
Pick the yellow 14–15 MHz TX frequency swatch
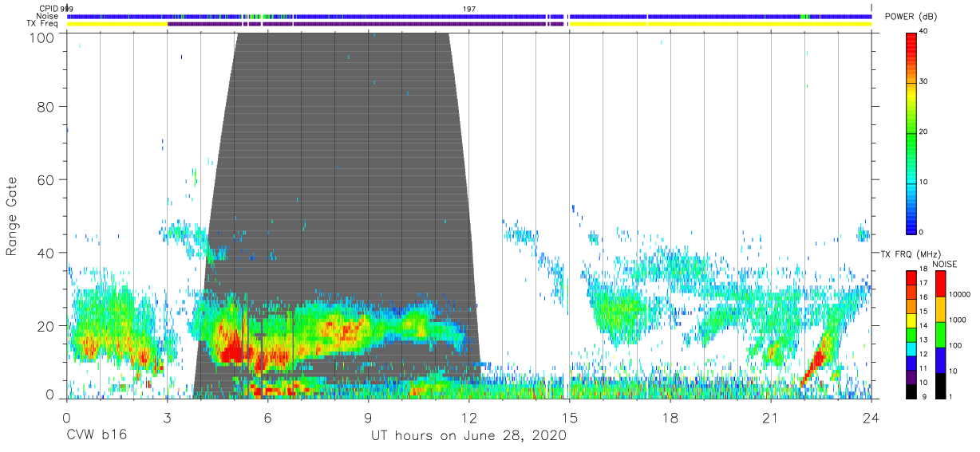911,320
